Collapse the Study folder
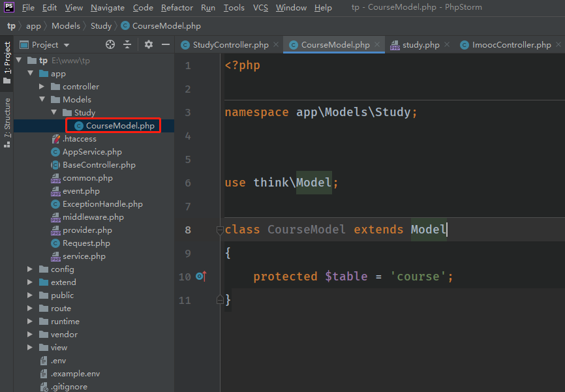Screen dimensions: 565x392 [54, 112]
